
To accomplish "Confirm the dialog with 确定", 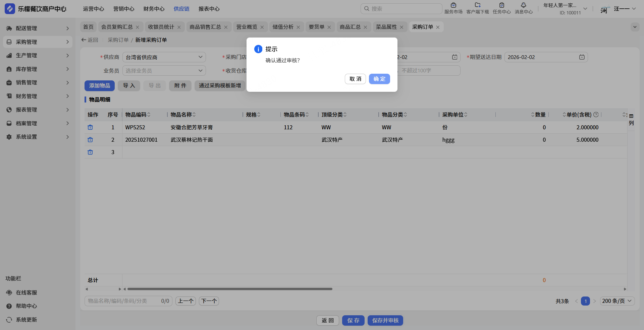I will (379, 79).
